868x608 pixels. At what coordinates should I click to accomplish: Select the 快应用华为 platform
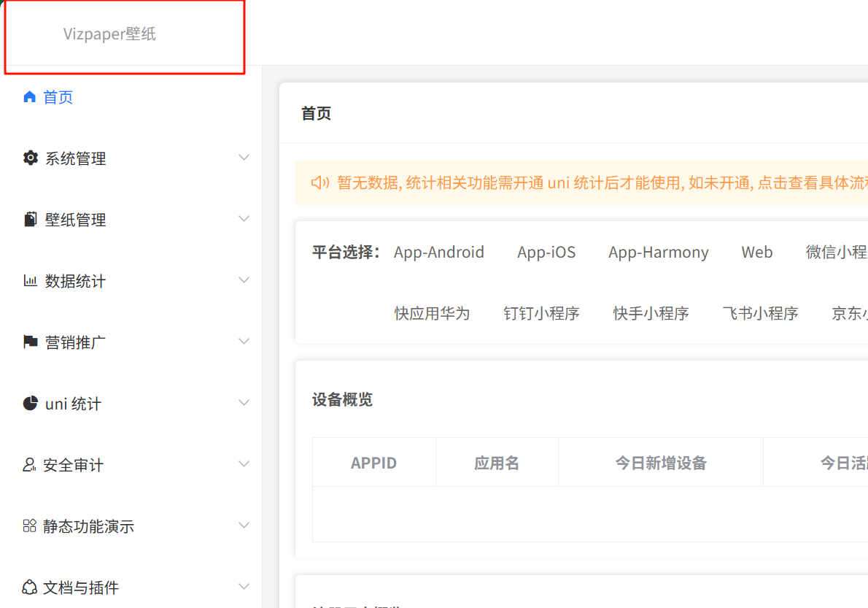pyautogui.click(x=432, y=313)
